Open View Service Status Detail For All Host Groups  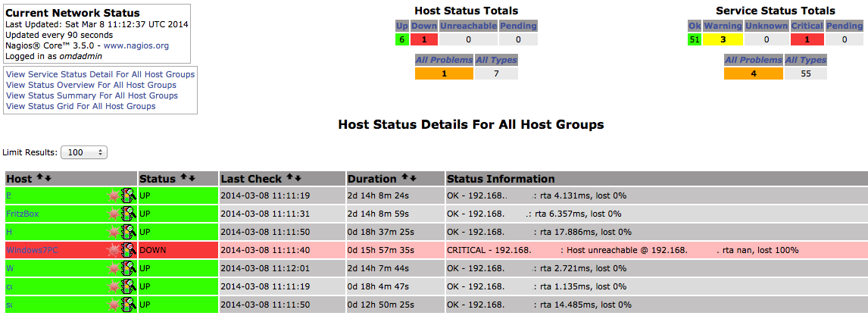[x=100, y=74]
